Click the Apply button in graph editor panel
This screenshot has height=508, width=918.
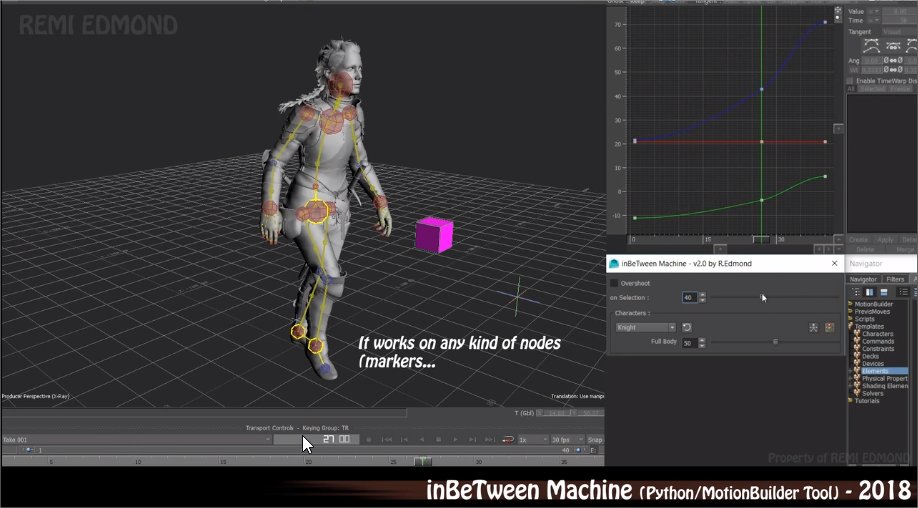point(885,240)
